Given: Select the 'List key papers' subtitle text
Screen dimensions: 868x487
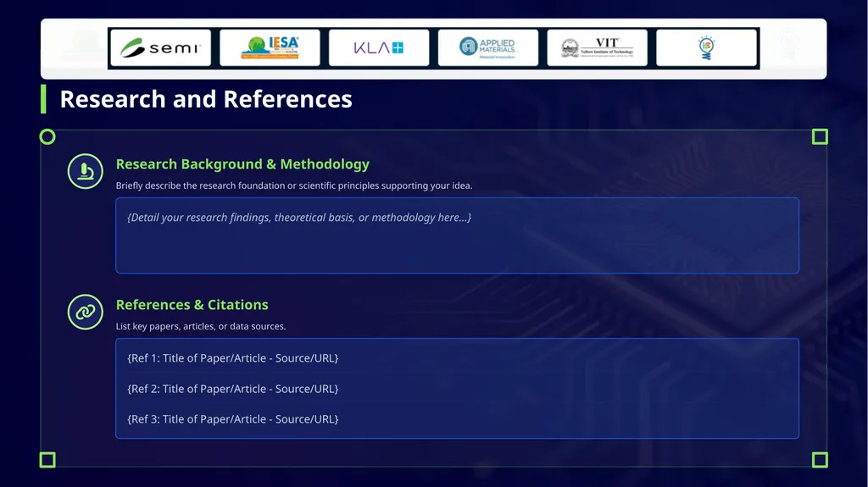Looking at the screenshot, I should pyautogui.click(x=201, y=327).
